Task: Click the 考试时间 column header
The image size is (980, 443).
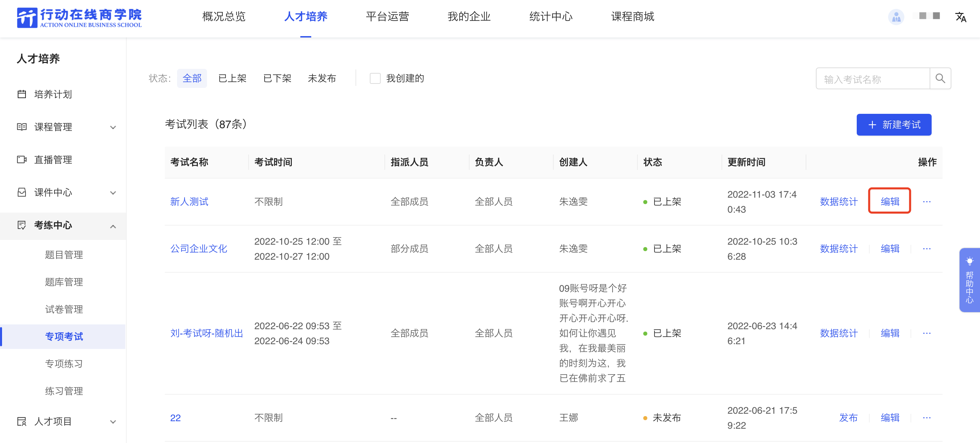Action: (273, 162)
